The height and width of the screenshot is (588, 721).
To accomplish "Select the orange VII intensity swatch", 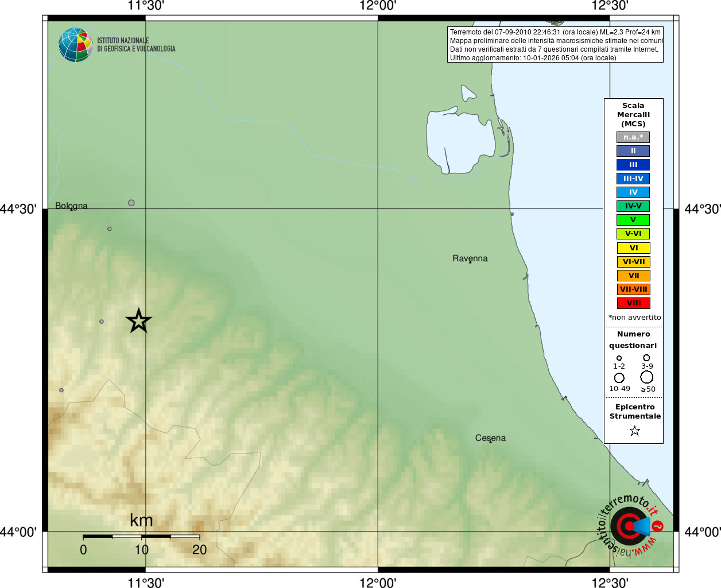I will pyautogui.click(x=633, y=276).
